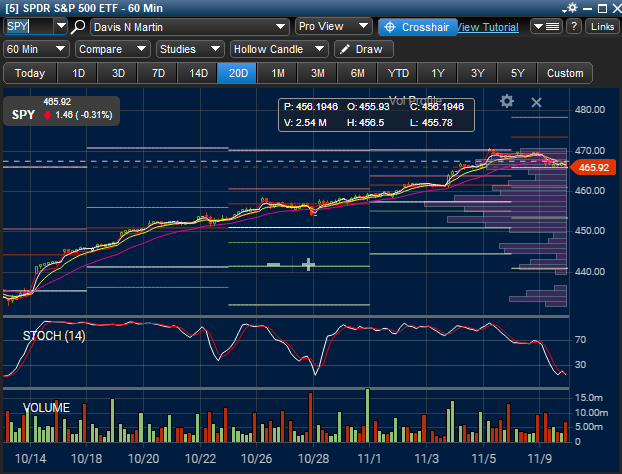Click the 11/5 date axis label
622x474 pixels.
[x=484, y=459]
